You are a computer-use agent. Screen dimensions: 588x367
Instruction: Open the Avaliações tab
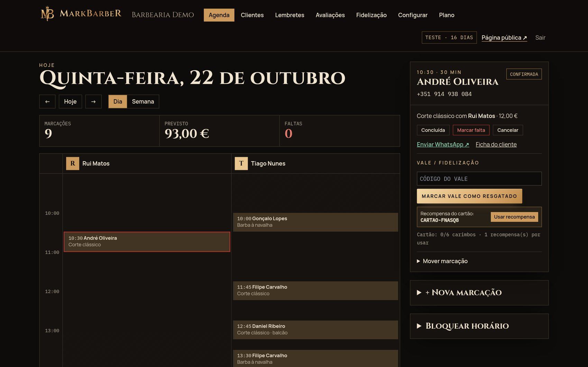330,15
